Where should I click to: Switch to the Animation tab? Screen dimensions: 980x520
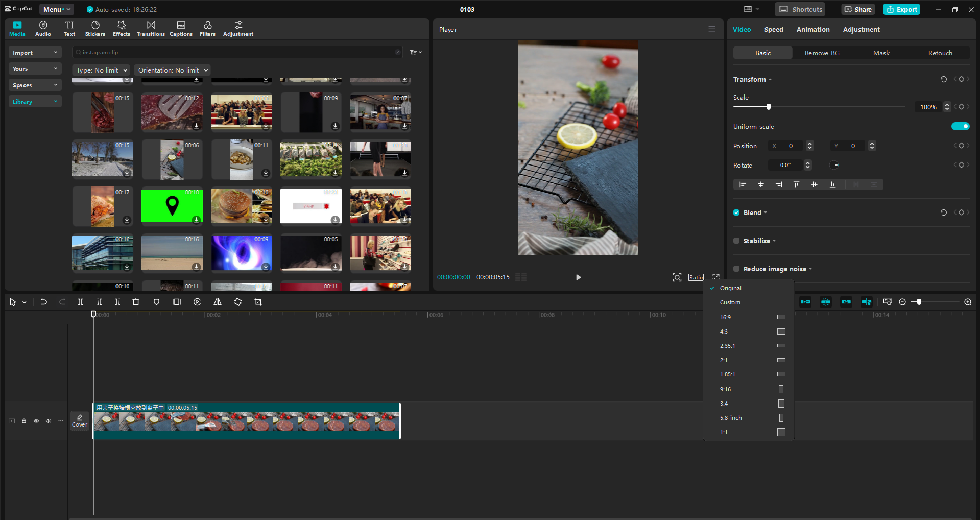click(x=812, y=29)
